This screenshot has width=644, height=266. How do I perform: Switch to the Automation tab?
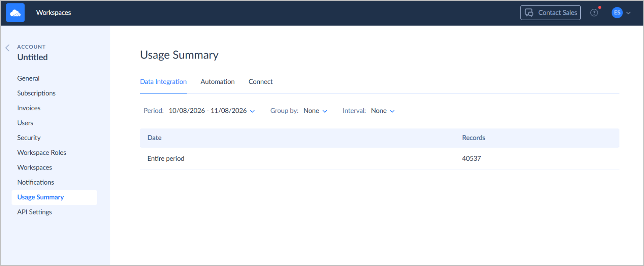218,82
